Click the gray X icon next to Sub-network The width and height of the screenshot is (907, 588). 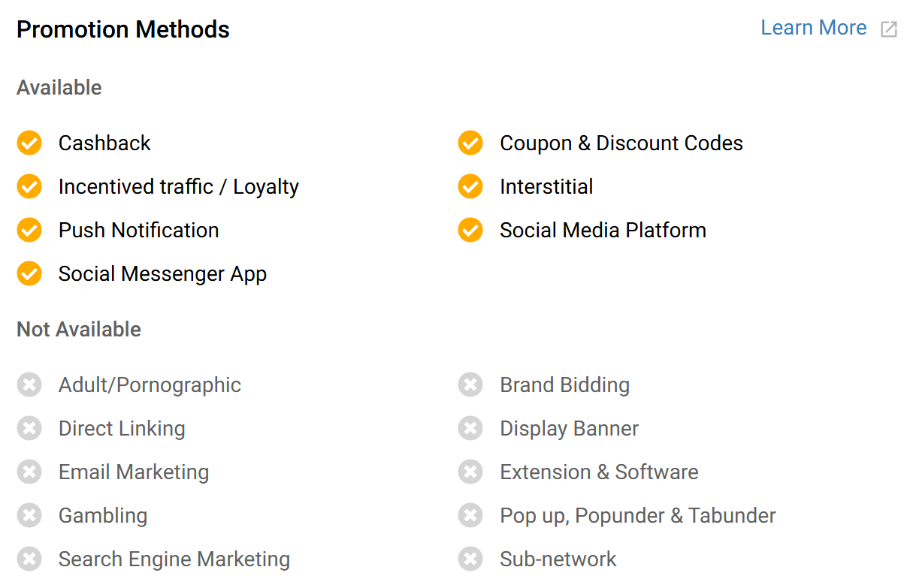[x=470, y=559]
